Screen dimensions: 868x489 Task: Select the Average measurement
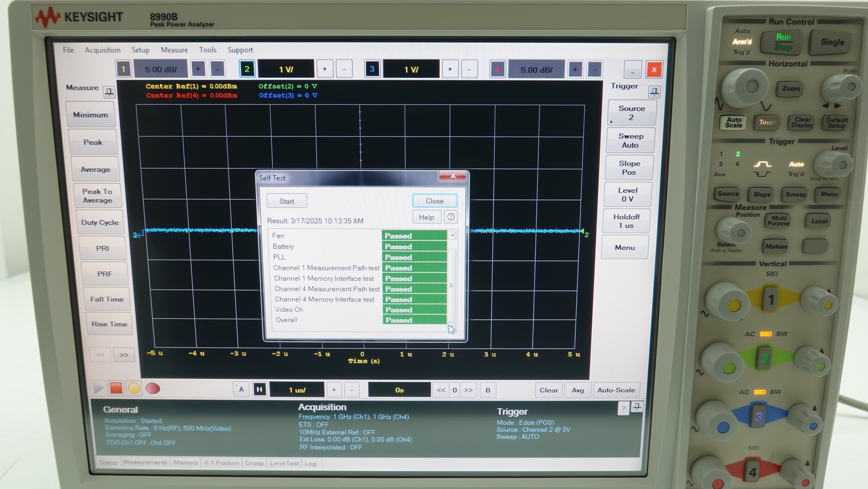coord(95,169)
